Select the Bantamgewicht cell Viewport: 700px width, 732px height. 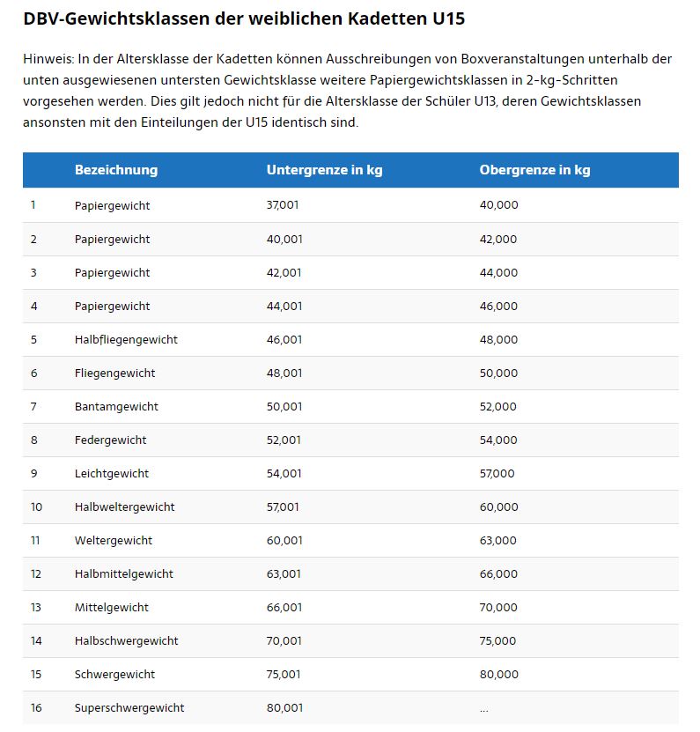(x=116, y=407)
